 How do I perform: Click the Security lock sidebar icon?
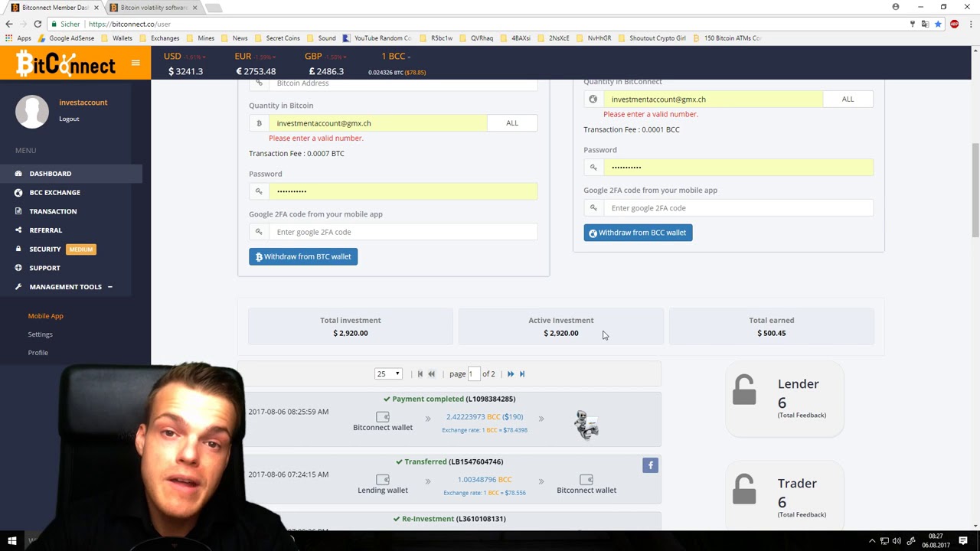[18, 249]
